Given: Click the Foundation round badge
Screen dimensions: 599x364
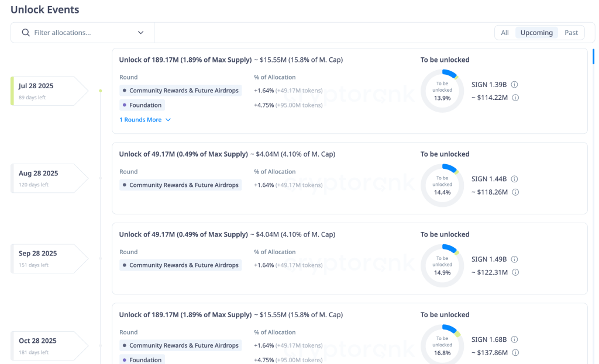Looking at the screenshot, I should 142,105.
